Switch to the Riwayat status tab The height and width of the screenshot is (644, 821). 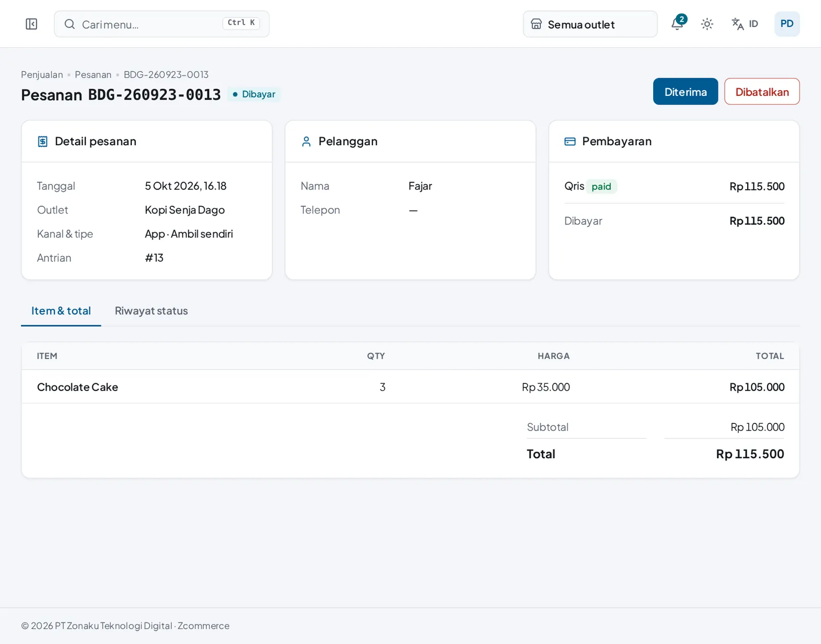pyautogui.click(x=151, y=311)
